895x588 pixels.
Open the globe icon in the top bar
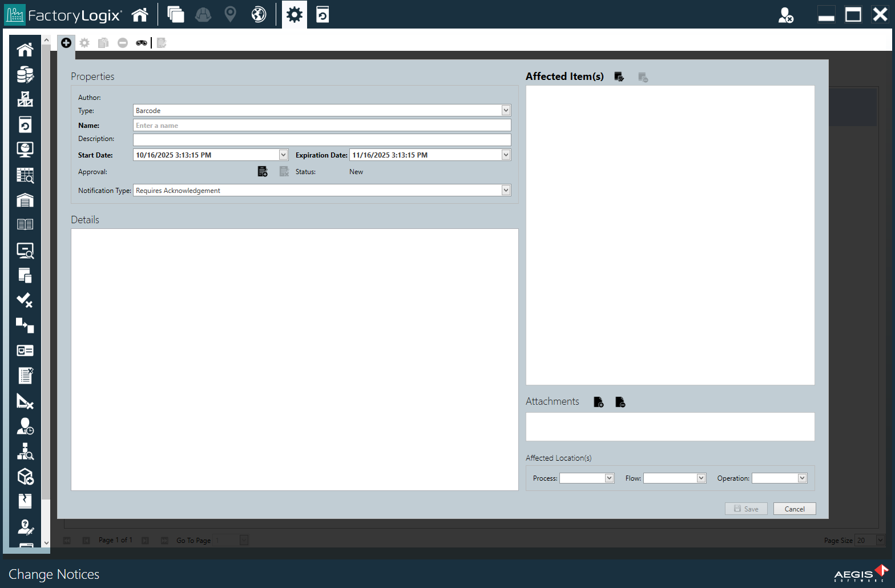point(259,14)
